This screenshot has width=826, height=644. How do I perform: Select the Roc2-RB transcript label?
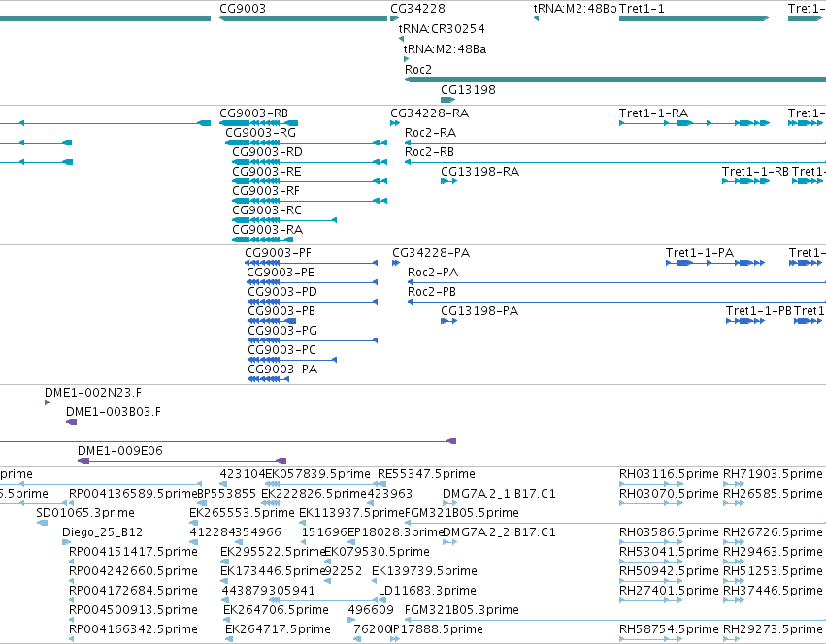coord(429,152)
